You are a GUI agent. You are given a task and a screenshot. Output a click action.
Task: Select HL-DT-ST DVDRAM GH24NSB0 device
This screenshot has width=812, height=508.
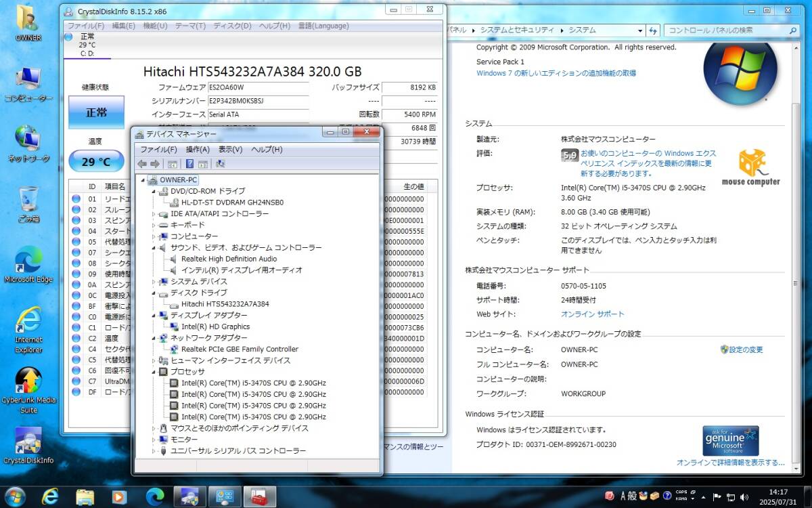coord(232,203)
